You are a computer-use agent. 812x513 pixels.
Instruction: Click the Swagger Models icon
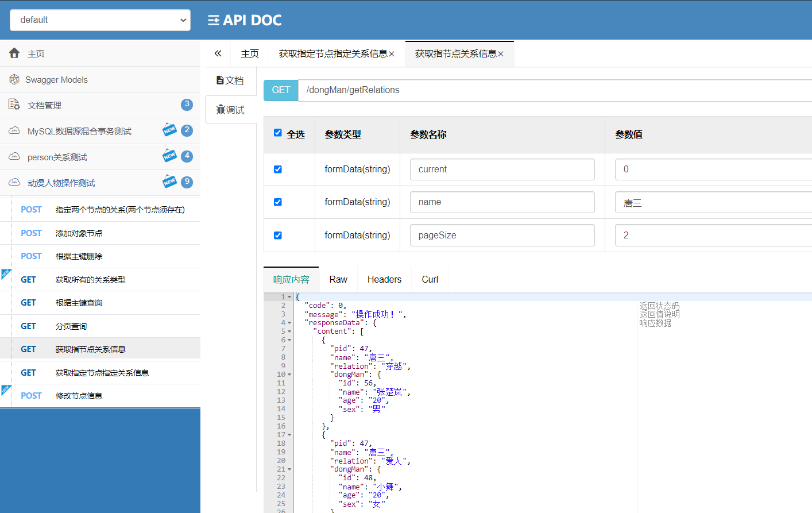[x=14, y=79]
